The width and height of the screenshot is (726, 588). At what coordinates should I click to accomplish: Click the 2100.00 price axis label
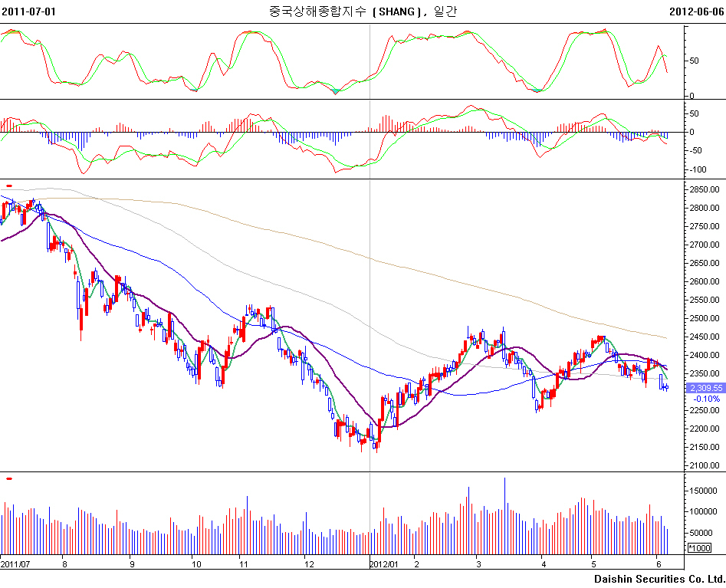(705, 465)
